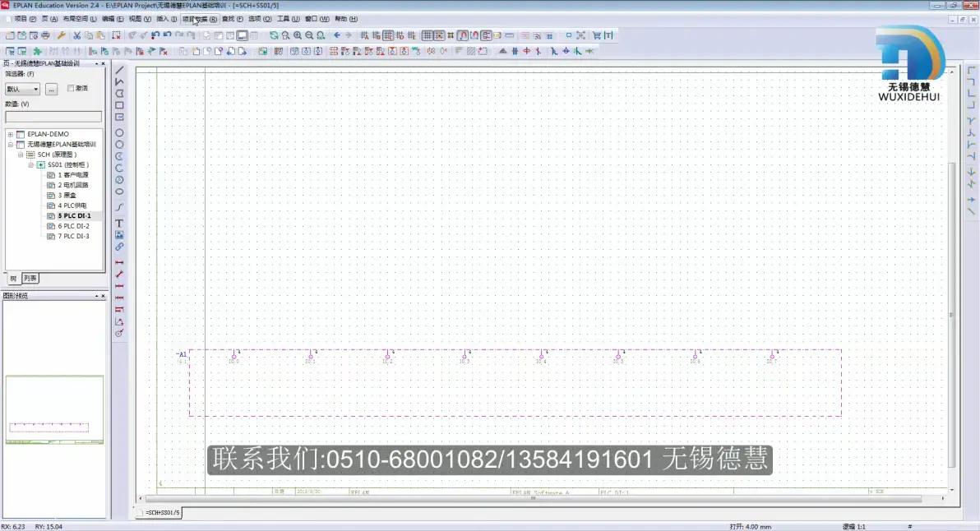
Task: Insert an image with the picture tool
Action: coord(119,235)
